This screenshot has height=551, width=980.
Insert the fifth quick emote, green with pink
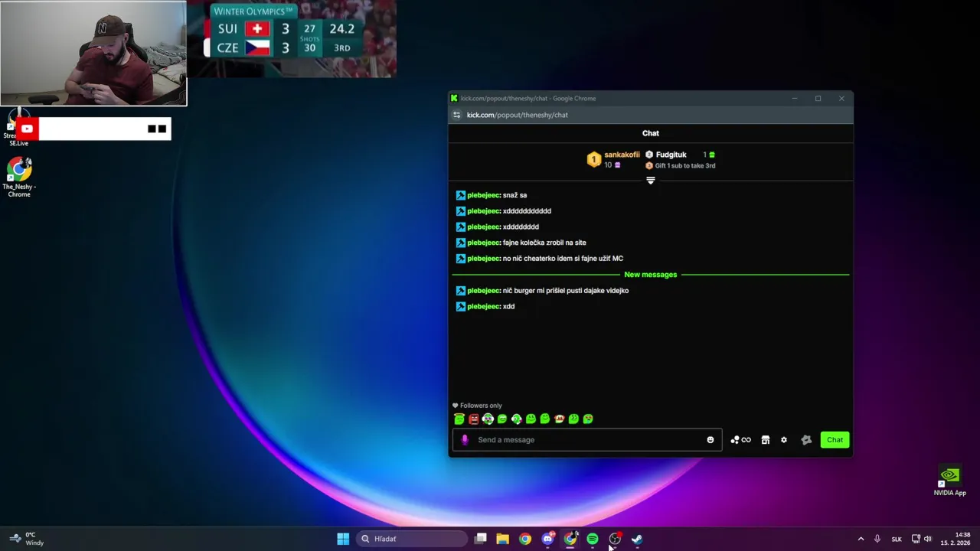(516, 419)
